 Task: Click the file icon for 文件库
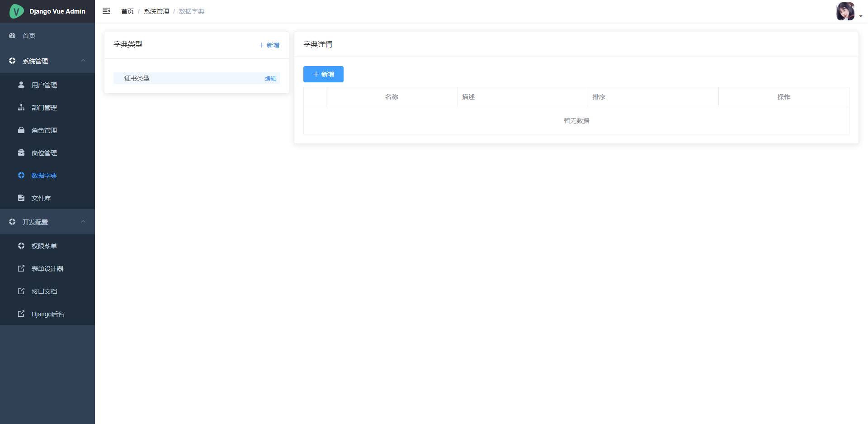tap(21, 198)
